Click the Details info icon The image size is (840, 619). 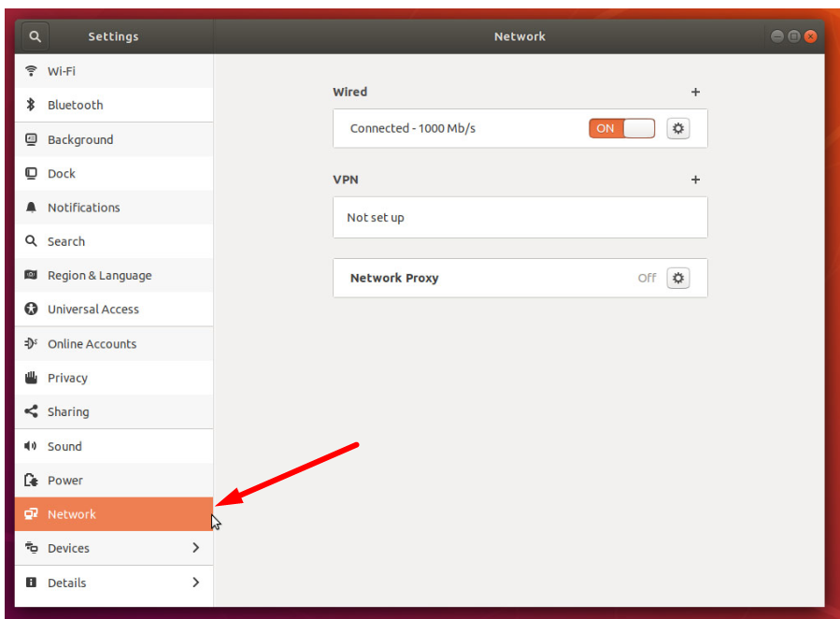(31, 582)
